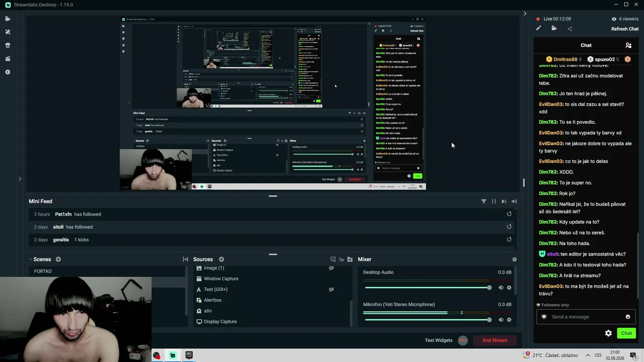Open Streamlabs icon in Windows taskbar
The image size is (644, 362).
click(173, 355)
